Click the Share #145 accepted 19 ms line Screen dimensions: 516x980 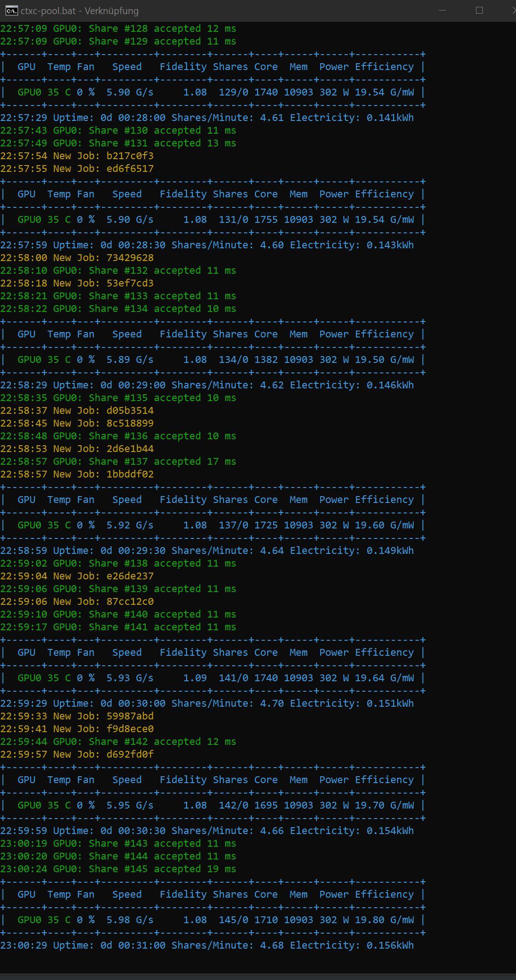click(118, 869)
